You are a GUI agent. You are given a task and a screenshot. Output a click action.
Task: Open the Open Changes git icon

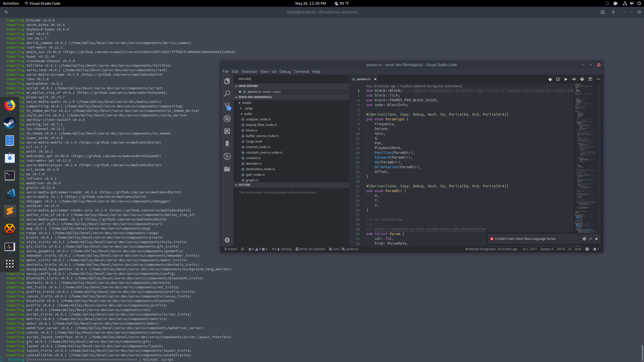[550, 79]
